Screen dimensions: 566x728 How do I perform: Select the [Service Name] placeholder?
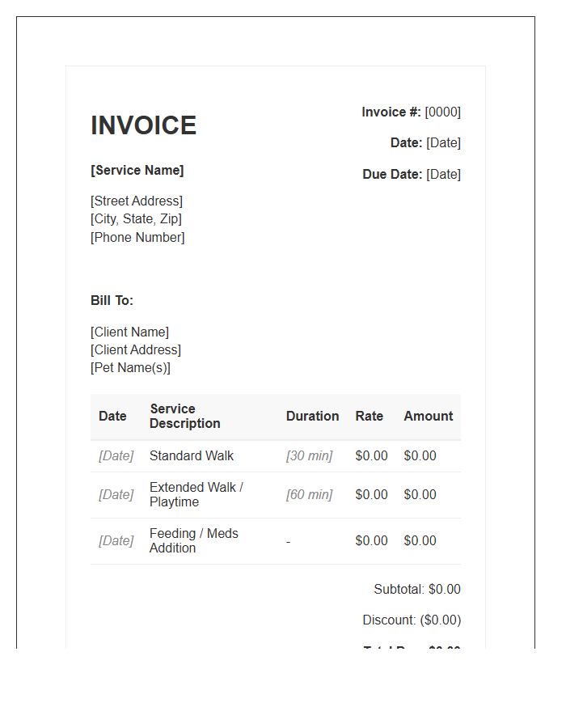coord(137,171)
